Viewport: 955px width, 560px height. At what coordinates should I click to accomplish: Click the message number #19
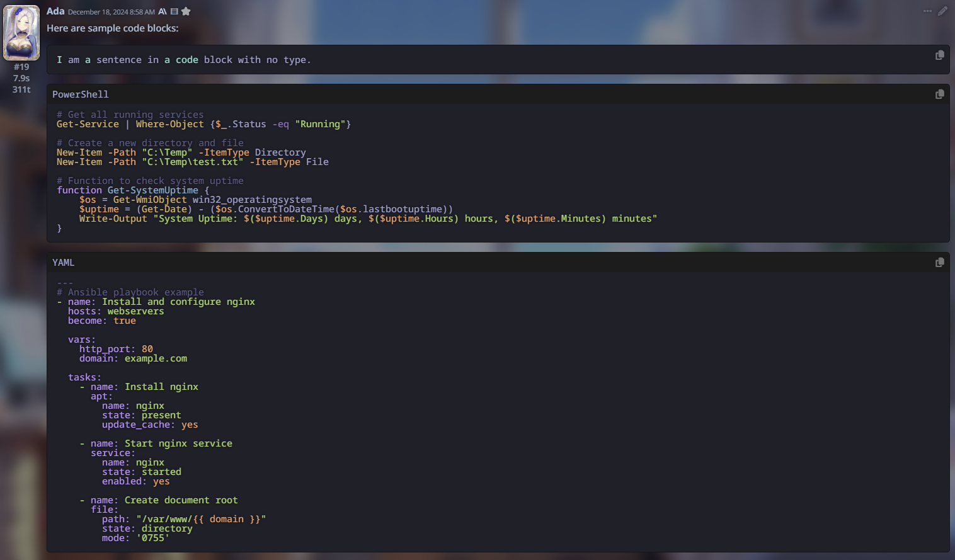(21, 67)
